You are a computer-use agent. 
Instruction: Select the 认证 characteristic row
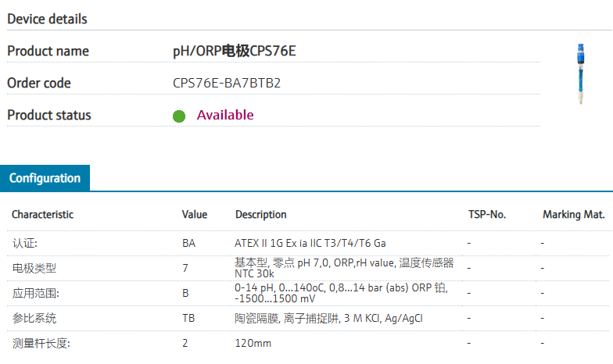pyautogui.click(x=308, y=244)
